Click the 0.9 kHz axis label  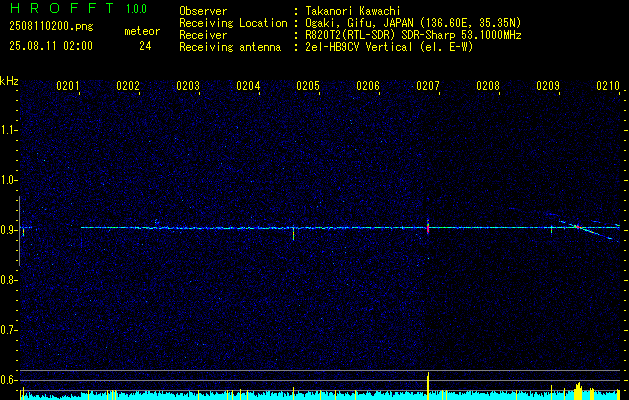[8, 230]
